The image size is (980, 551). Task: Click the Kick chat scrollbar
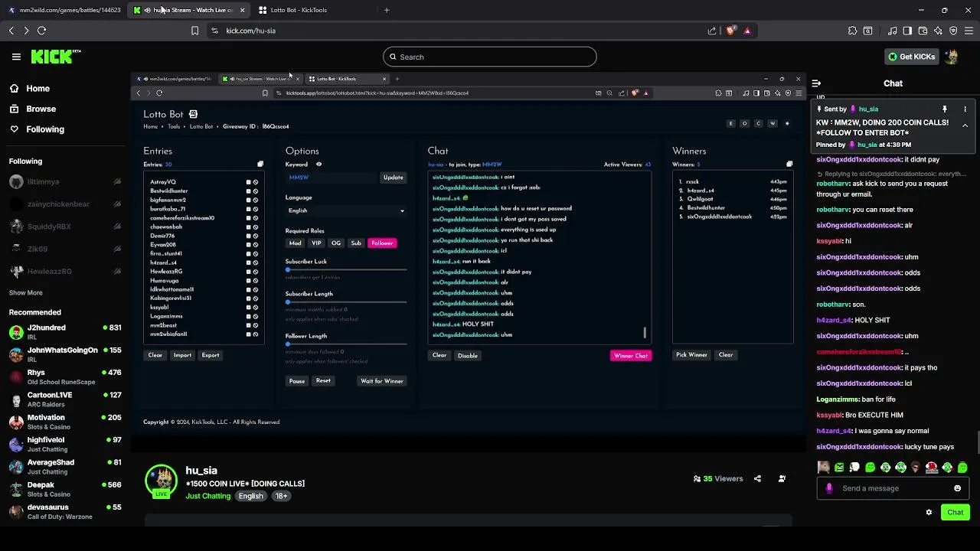[x=977, y=442]
